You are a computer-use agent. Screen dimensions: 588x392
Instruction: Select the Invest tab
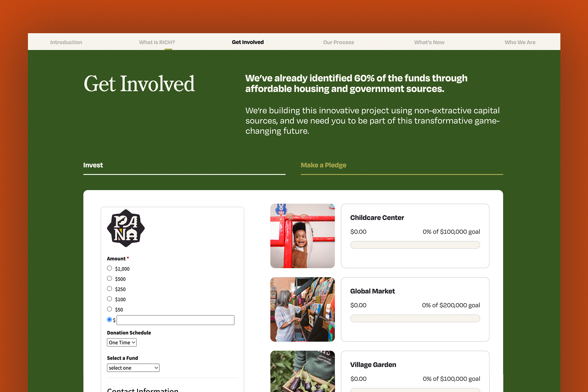click(x=93, y=165)
